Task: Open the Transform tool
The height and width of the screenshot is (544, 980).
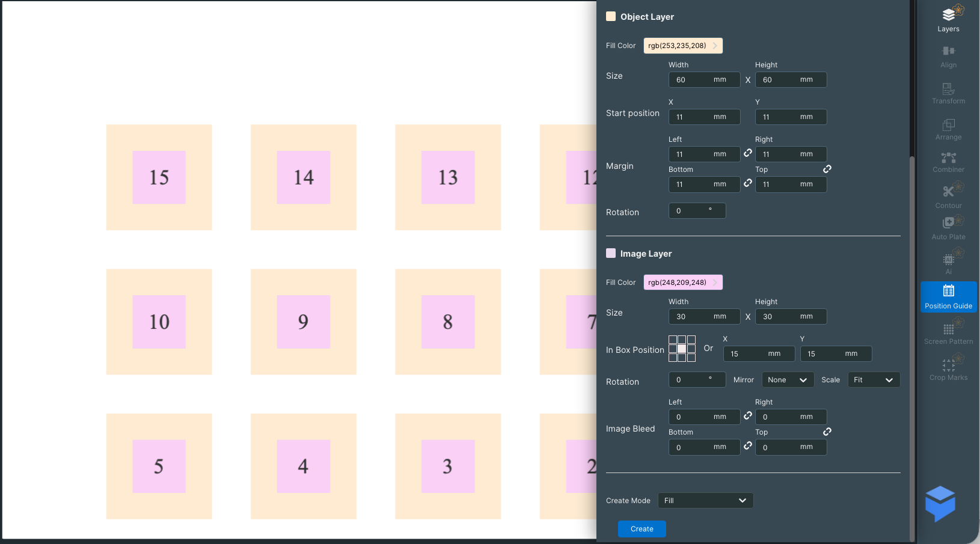Action: tap(948, 93)
